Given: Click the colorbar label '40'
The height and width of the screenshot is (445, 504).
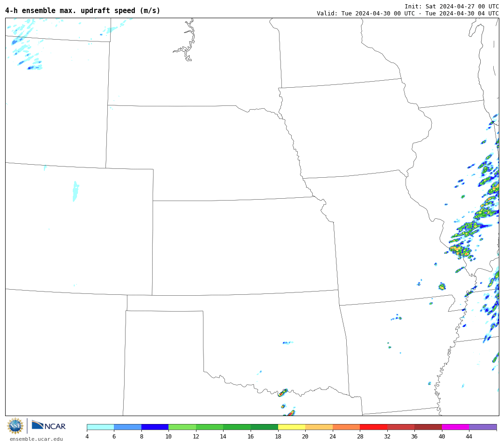Looking at the screenshot, I should 442,436.
